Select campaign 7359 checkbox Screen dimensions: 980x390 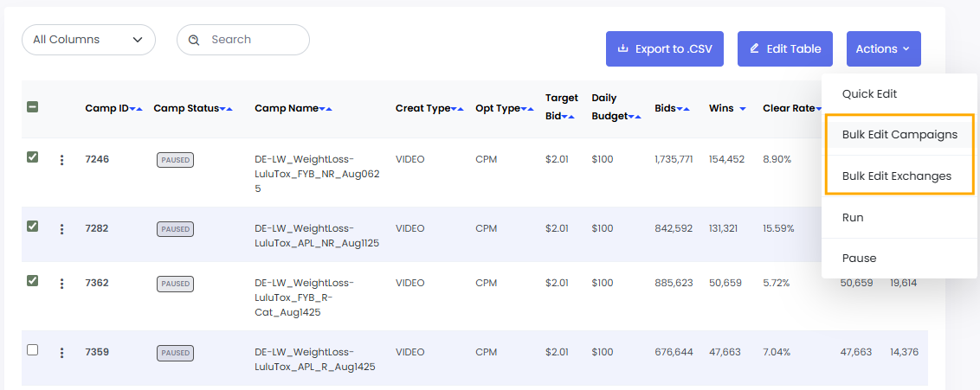(x=33, y=350)
